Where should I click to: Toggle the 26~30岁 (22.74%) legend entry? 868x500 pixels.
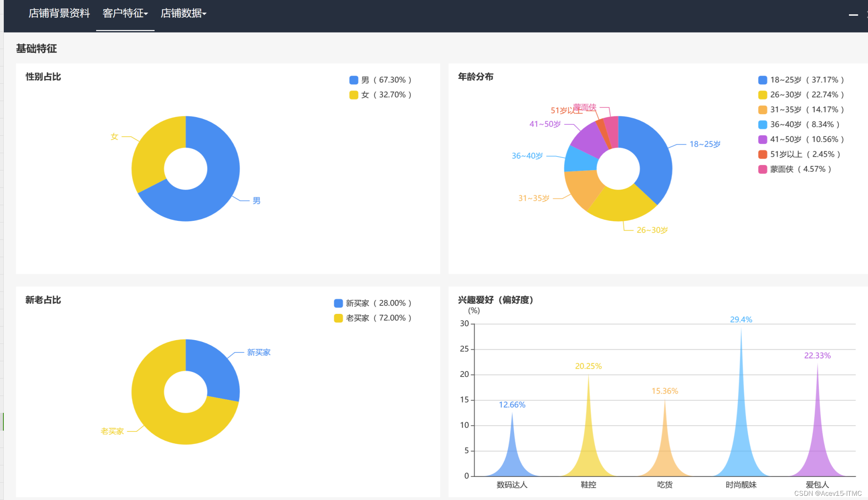click(x=801, y=95)
